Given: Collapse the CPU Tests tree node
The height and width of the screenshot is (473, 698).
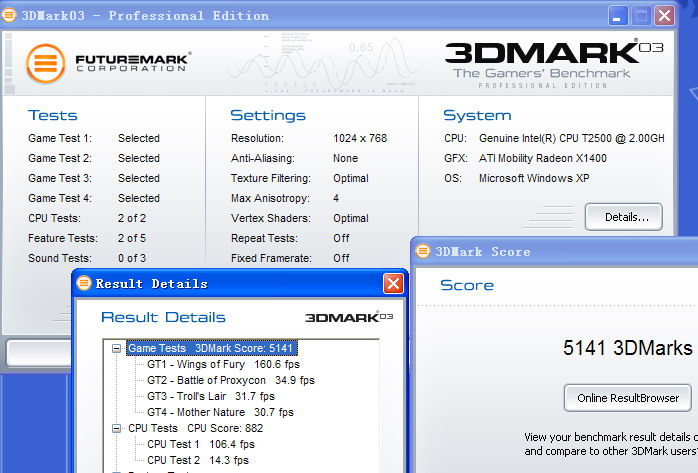Looking at the screenshot, I should point(117,428).
